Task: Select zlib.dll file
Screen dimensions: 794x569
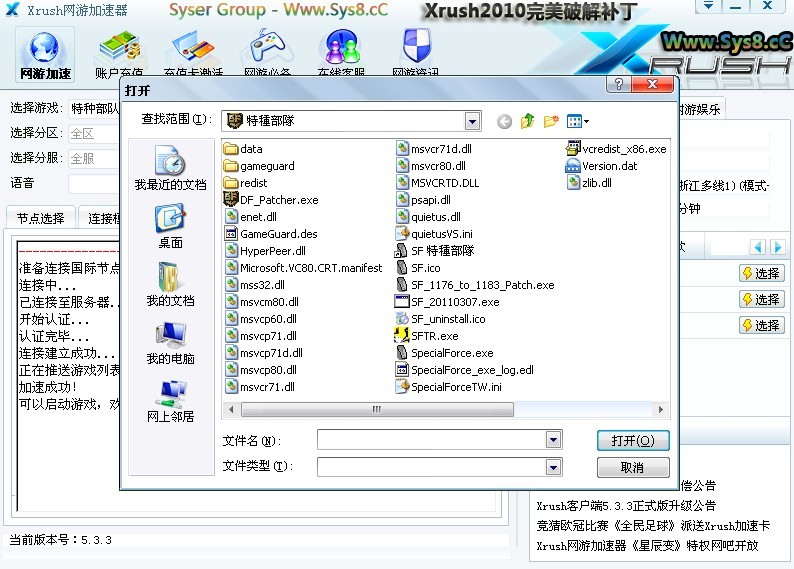Action: [x=589, y=183]
